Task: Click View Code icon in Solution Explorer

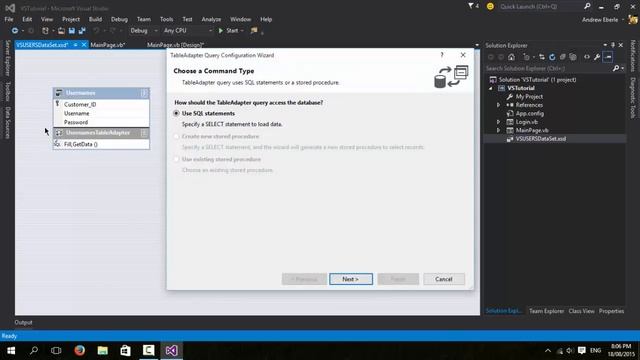Action: pyautogui.click(x=587, y=57)
